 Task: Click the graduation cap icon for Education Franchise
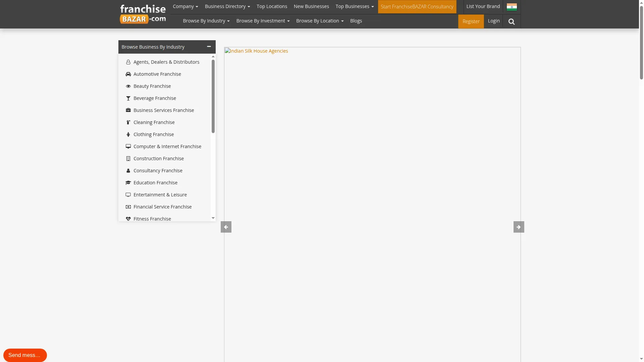click(128, 183)
